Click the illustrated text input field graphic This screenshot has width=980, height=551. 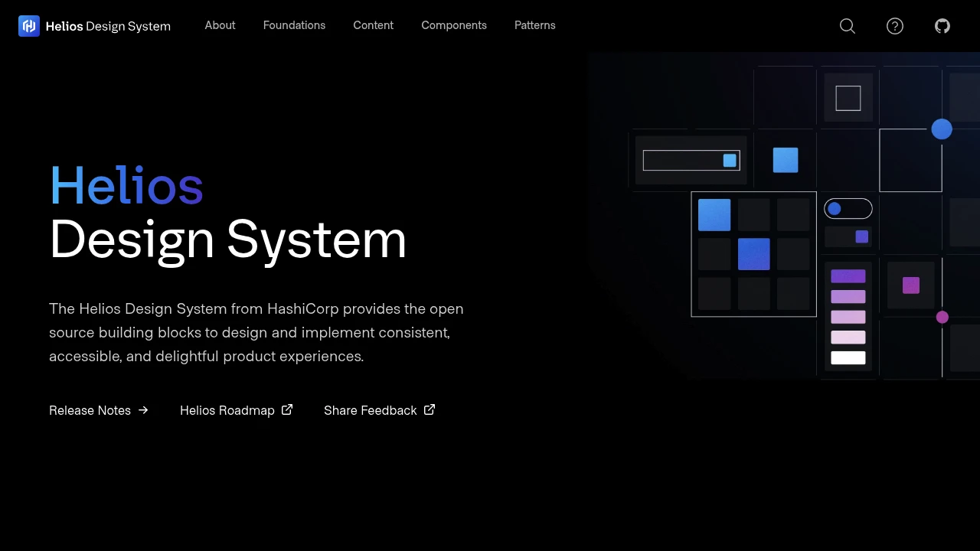[691, 160]
